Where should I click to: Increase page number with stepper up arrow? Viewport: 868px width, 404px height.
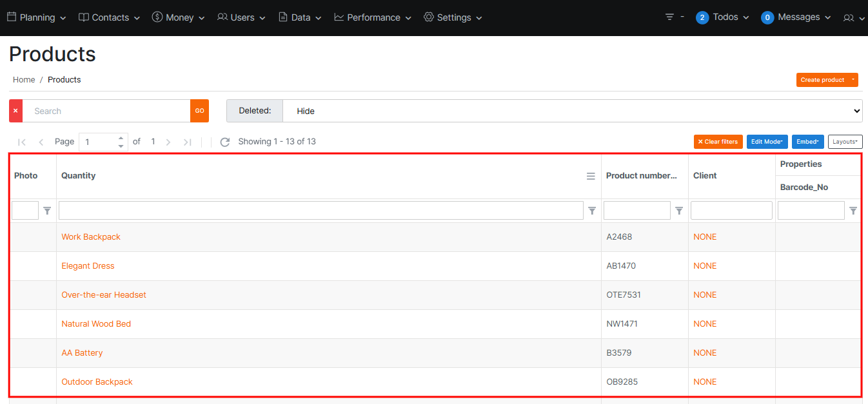pos(121,138)
